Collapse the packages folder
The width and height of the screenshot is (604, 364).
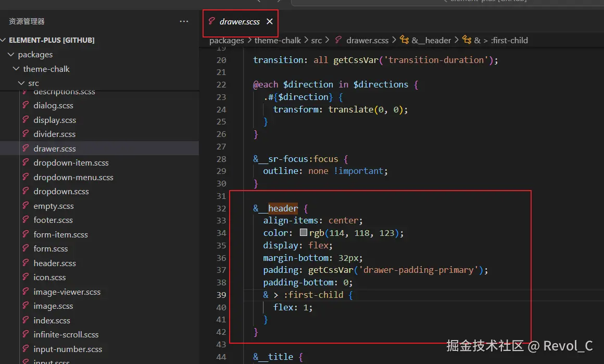(x=11, y=55)
